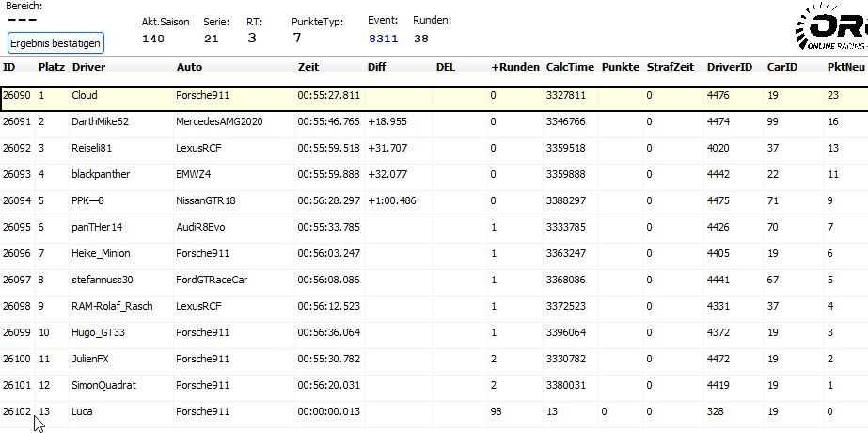The image size is (868, 433).
Task: Click the DEL cell for Reiseli81
Action: [458, 148]
